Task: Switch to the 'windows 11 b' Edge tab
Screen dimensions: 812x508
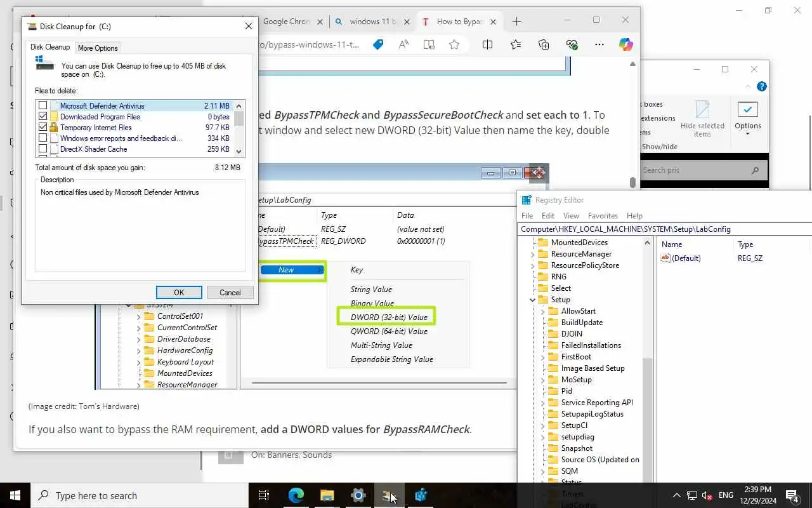Action: click(x=373, y=22)
